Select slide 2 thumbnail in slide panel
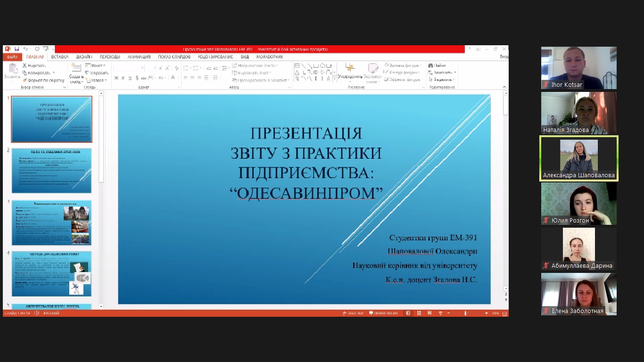644x362 pixels. [51, 171]
